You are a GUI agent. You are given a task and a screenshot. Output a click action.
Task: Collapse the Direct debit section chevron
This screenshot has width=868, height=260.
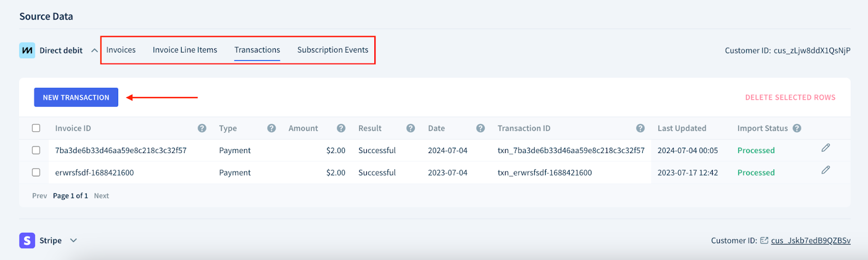tap(94, 50)
